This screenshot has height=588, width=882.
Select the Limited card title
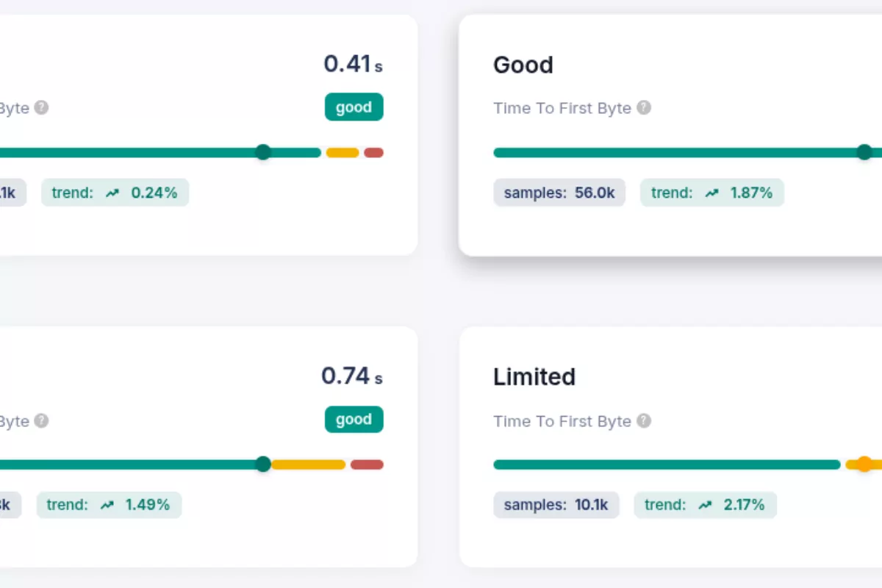pyautogui.click(x=534, y=377)
